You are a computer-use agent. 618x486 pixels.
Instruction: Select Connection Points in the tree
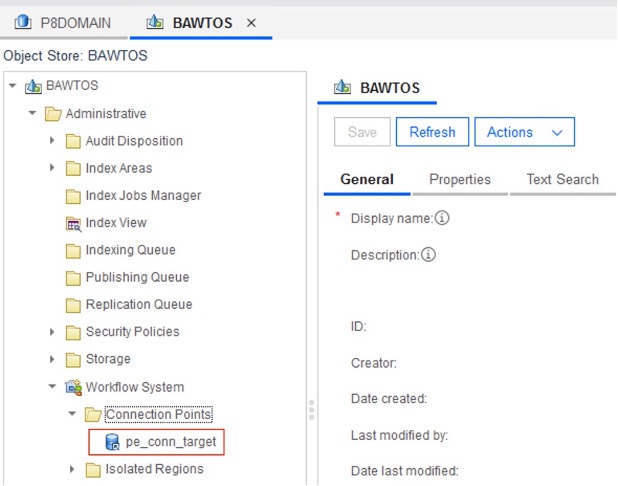(158, 414)
